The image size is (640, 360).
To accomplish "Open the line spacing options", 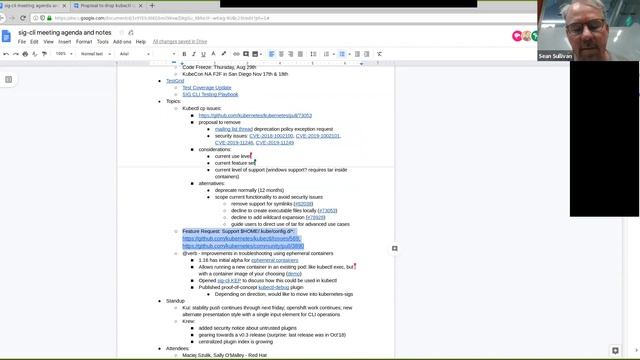I will (x=313, y=54).
